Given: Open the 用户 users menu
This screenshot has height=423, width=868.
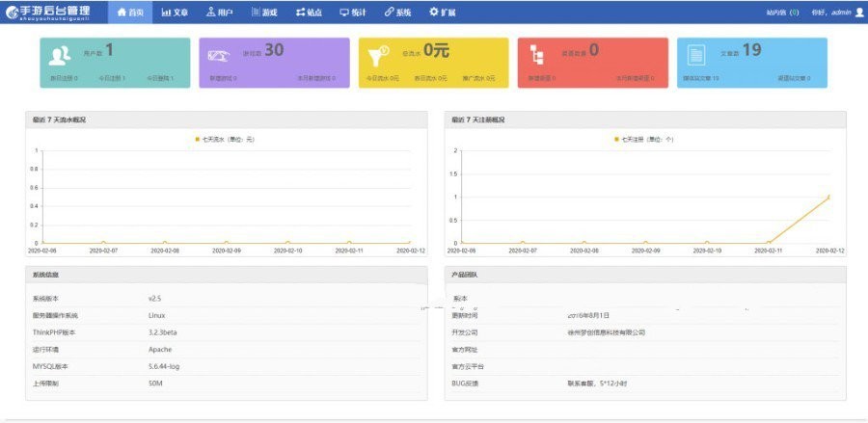Looking at the screenshot, I should [x=219, y=13].
